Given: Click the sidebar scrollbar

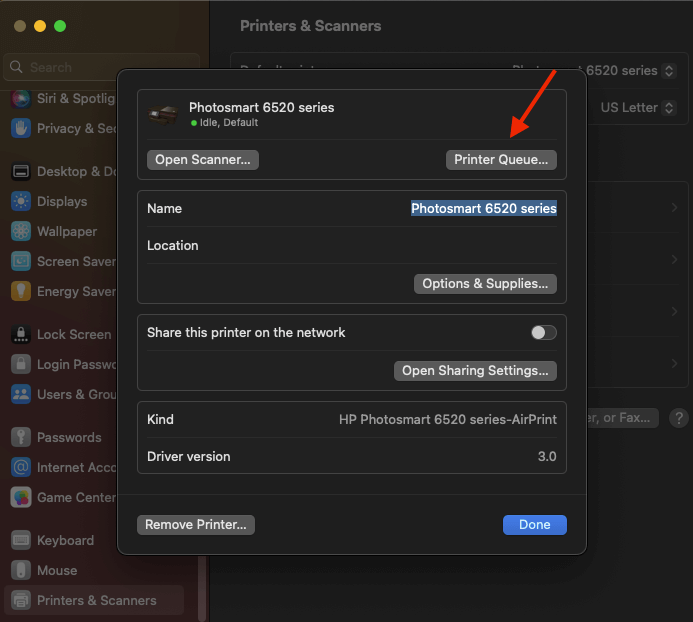Looking at the screenshot, I should 202,588.
